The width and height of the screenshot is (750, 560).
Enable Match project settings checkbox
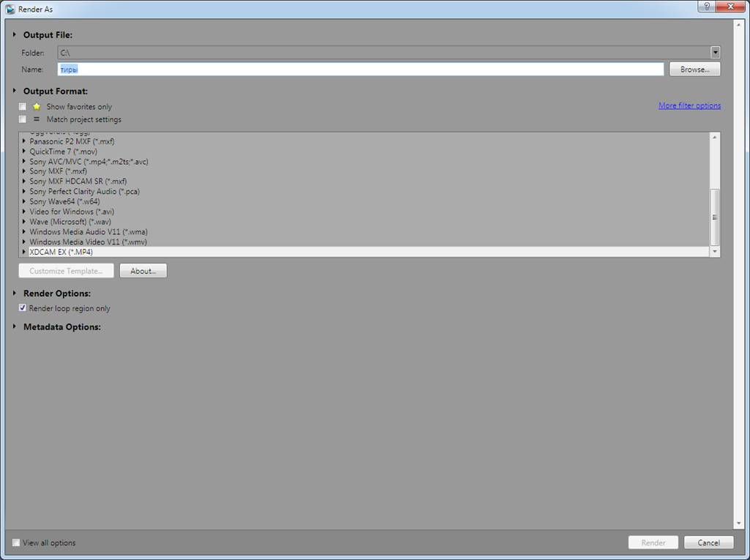pyautogui.click(x=23, y=119)
